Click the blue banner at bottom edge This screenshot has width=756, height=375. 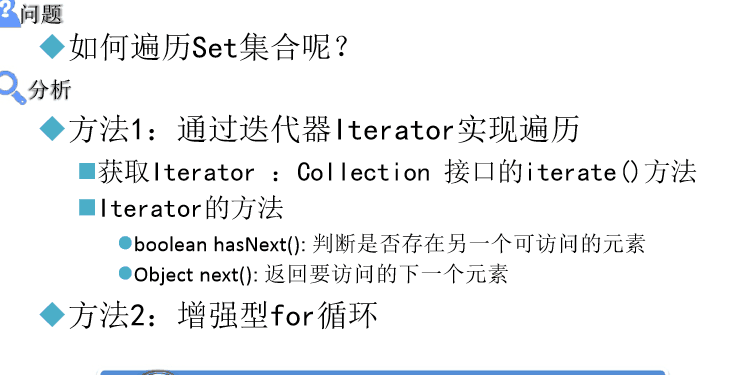click(382, 373)
